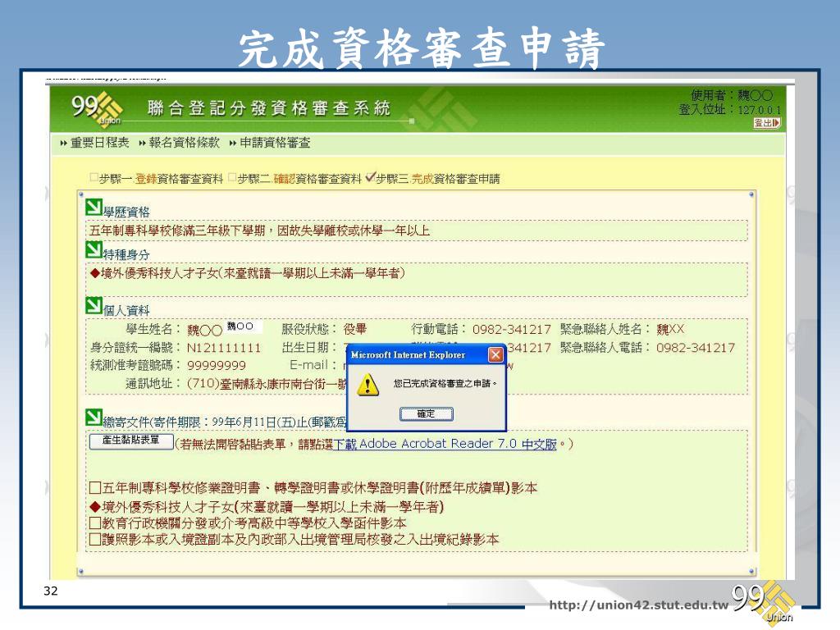Check 五年制專科學校修業證明書 checkbox
This screenshot has width=840, height=630.
(95, 488)
